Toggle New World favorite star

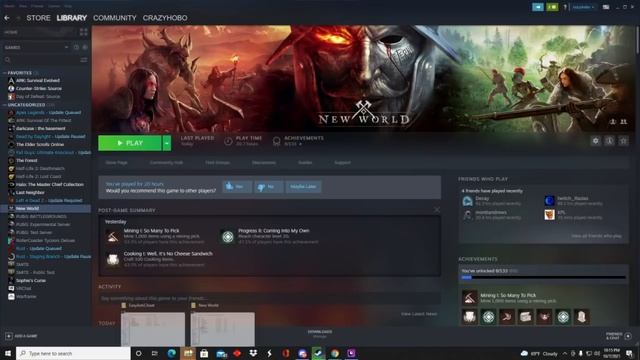tap(623, 141)
